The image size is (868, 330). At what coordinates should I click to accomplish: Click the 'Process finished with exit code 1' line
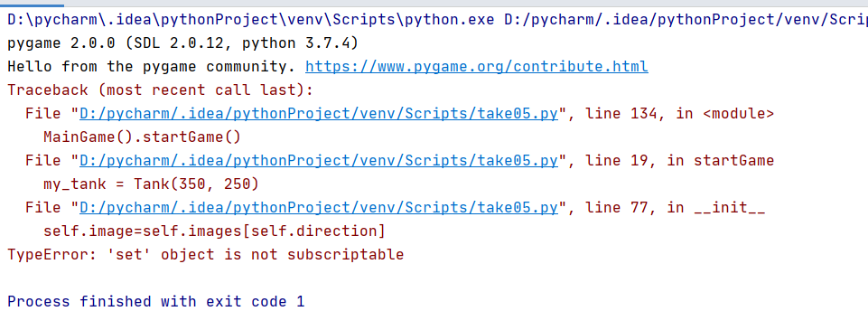point(155,302)
